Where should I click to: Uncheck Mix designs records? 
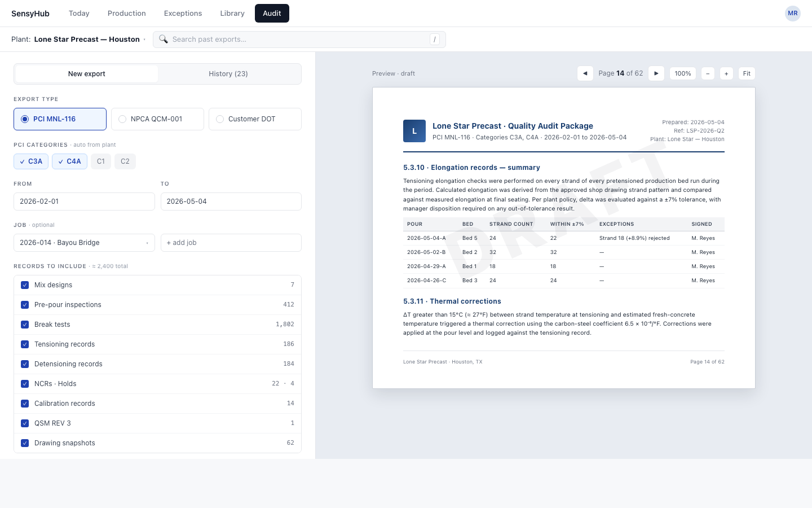(25, 285)
